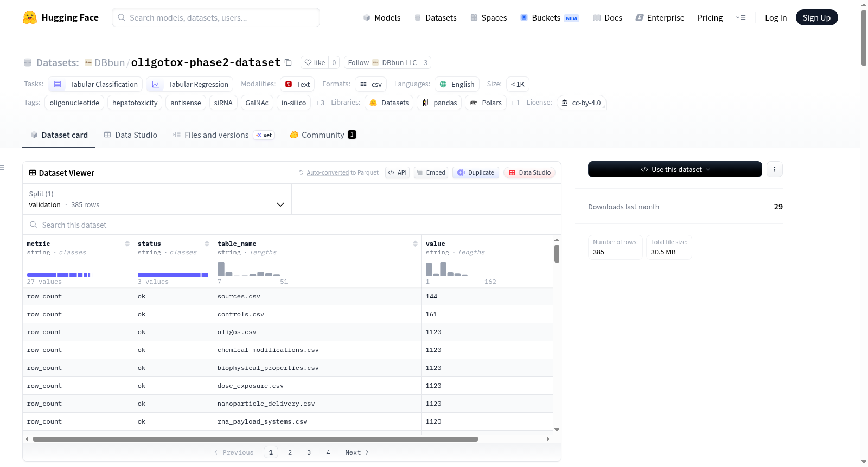Open the Buckets navigation item

click(550, 18)
